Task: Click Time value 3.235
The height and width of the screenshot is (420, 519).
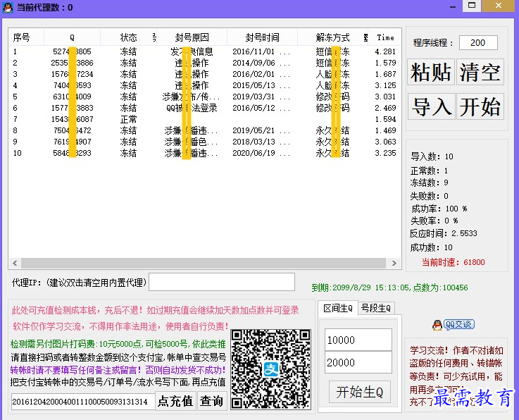Action: click(x=385, y=153)
